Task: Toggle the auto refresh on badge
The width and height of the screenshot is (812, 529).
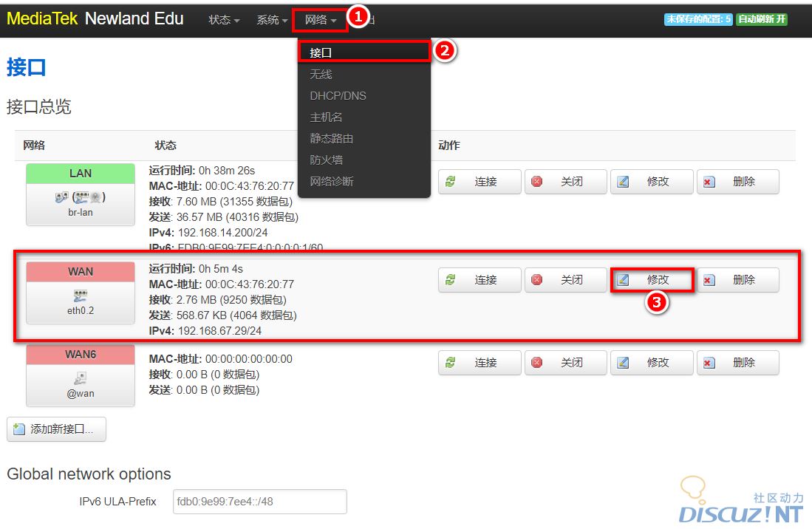Action: coord(762,19)
